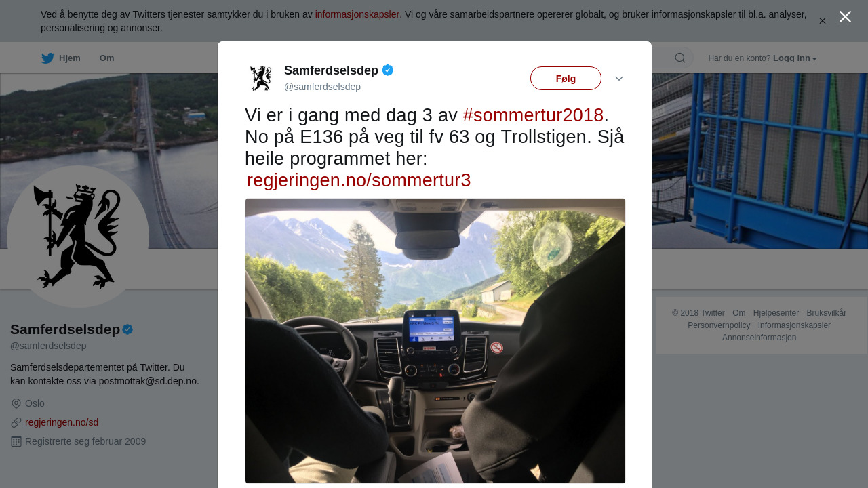Click verified badge in profile sidebar

click(127, 329)
